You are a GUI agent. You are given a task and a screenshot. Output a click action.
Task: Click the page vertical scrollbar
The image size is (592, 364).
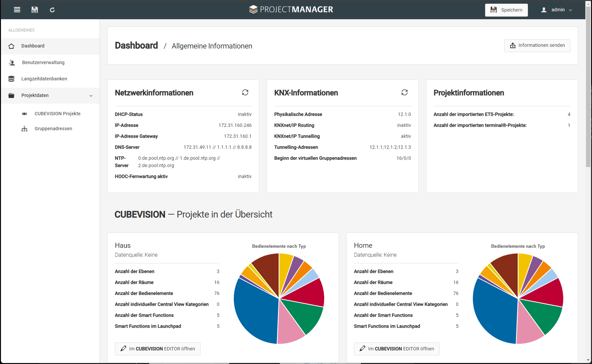tap(588, 86)
